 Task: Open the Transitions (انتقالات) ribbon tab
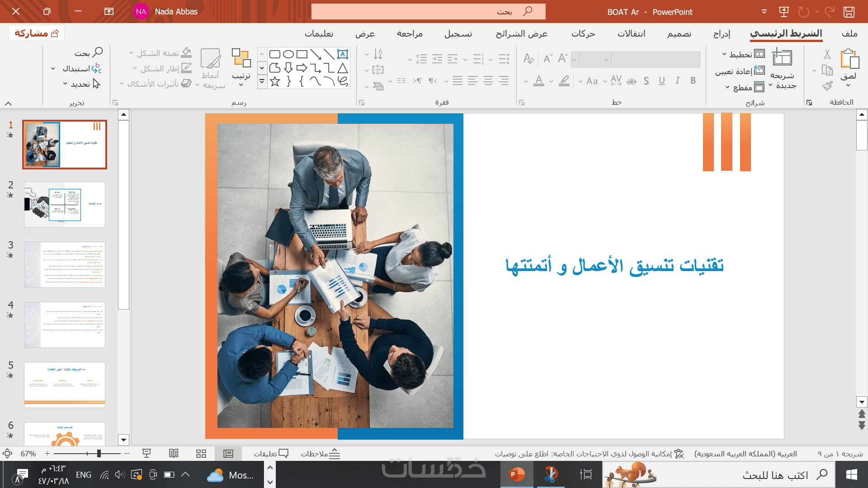coord(631,34)
